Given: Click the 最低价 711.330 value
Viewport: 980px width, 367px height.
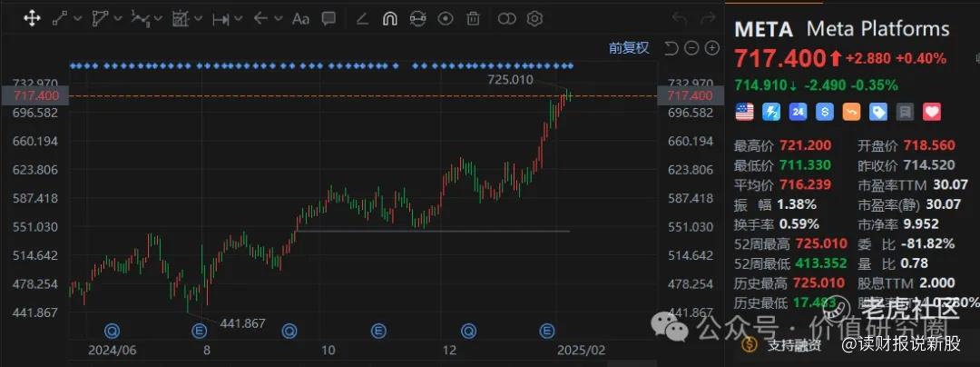Looking at the screenshot, I should pos(804,165).
